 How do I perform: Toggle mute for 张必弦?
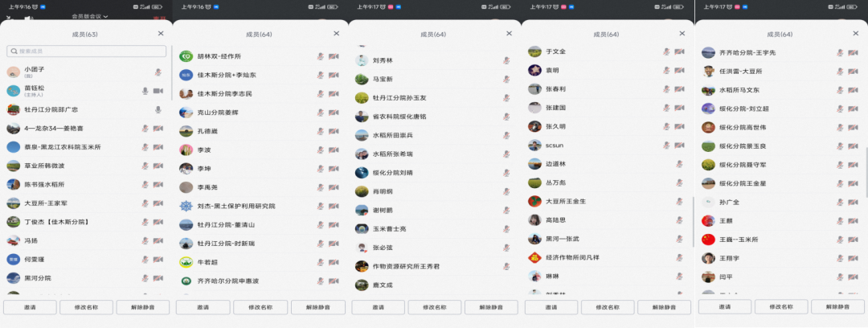coord(506,247)
